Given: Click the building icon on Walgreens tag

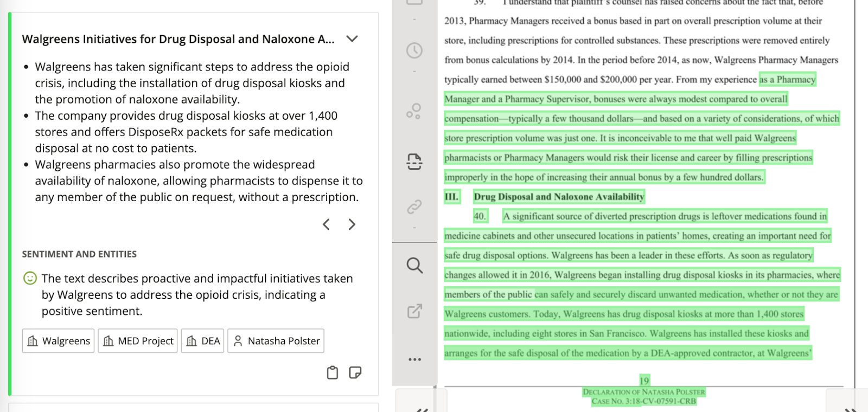Looking at the screenshot, I should (33, 341).
